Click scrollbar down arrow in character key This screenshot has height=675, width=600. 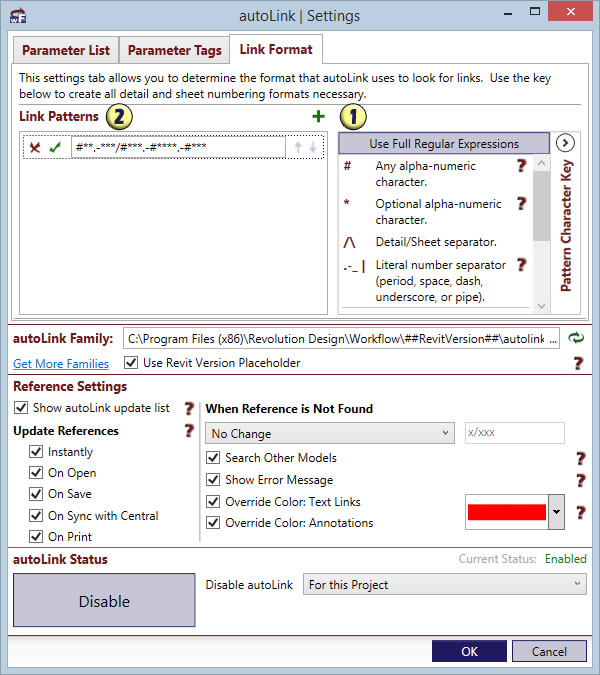tap(542, 306)
